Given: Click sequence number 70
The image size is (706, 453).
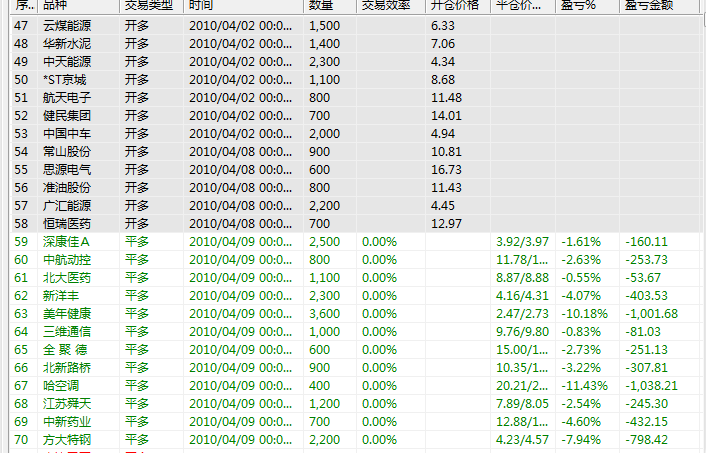Looking at the screenshot, I should [x=21, y=440].
